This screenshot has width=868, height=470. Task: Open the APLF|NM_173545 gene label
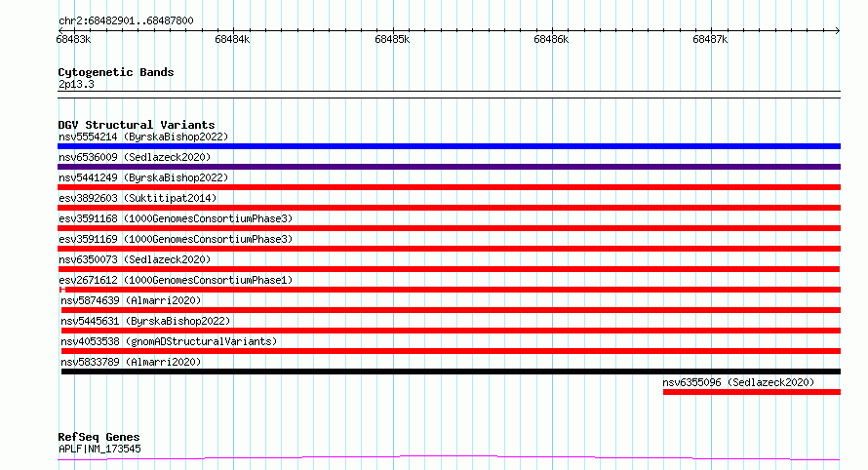pyautogui.click(x=99, y=449)
